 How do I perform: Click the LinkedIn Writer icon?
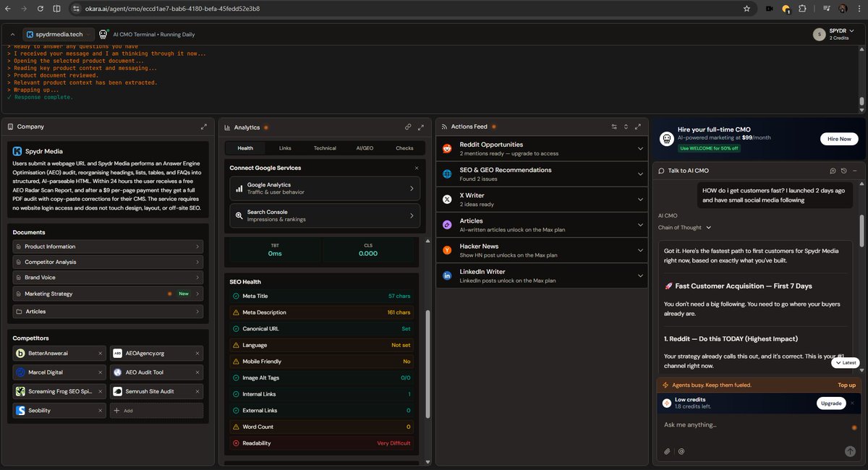click(x=447, y=275)
